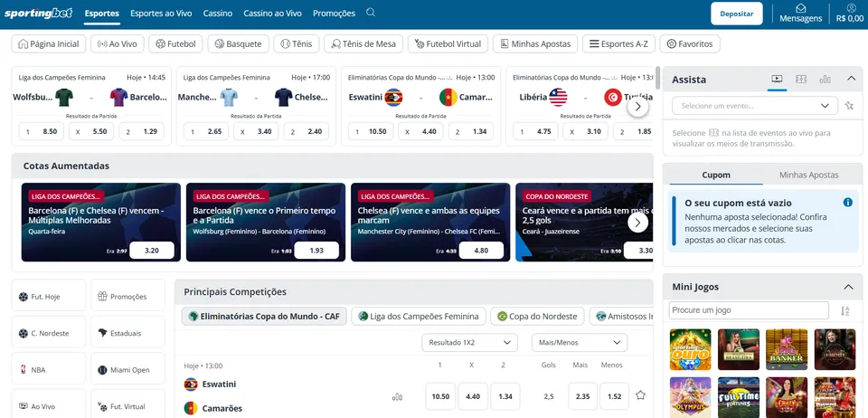
Task: Collapse the Mini Jogos panel
Action: click(x=848, y=287)
